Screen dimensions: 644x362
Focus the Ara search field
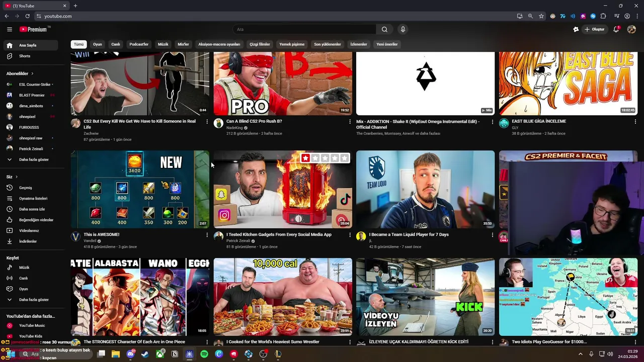(304, 29)
